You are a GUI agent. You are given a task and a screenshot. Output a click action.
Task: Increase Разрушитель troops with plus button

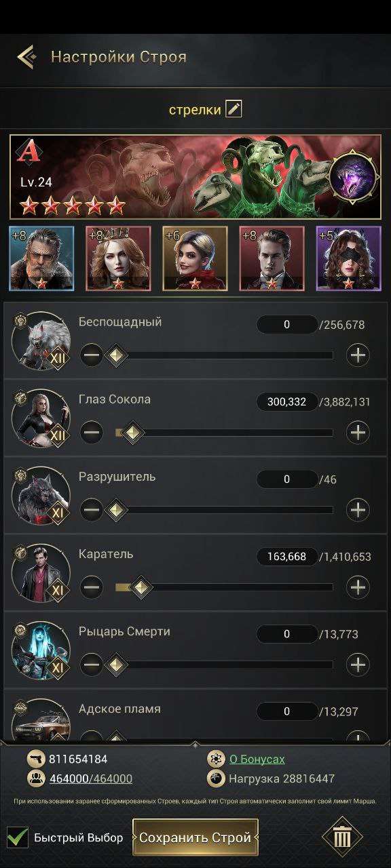pyautogui.click(x=358, y=509)
